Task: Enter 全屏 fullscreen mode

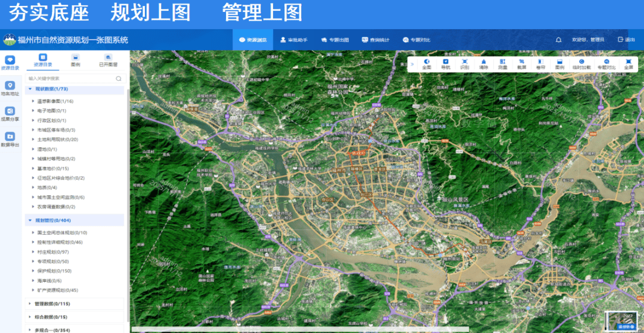Action: (628, 64)
